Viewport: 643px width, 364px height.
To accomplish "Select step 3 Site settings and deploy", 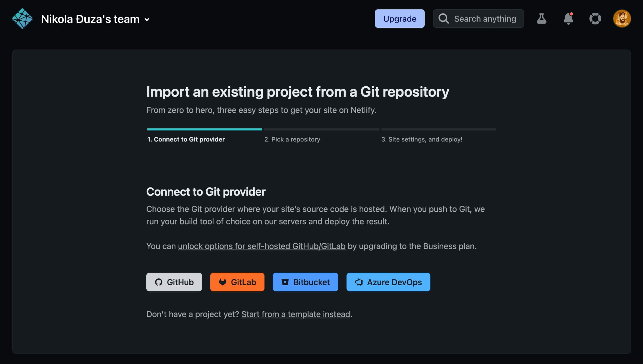I will click(422, 139).
